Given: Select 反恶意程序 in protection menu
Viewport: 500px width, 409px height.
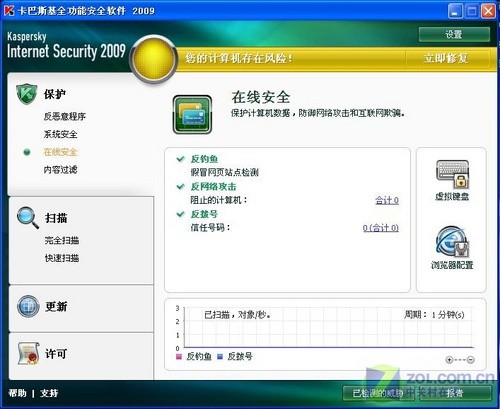Looking at the screenshot, I should tap(65, 116).
